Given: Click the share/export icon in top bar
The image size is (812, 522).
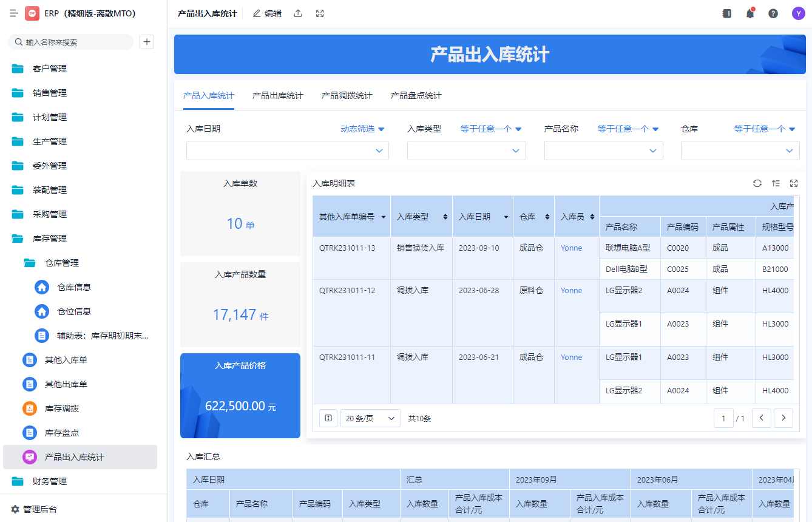Looking at the screenshot, I should click(x=298, y=13).
